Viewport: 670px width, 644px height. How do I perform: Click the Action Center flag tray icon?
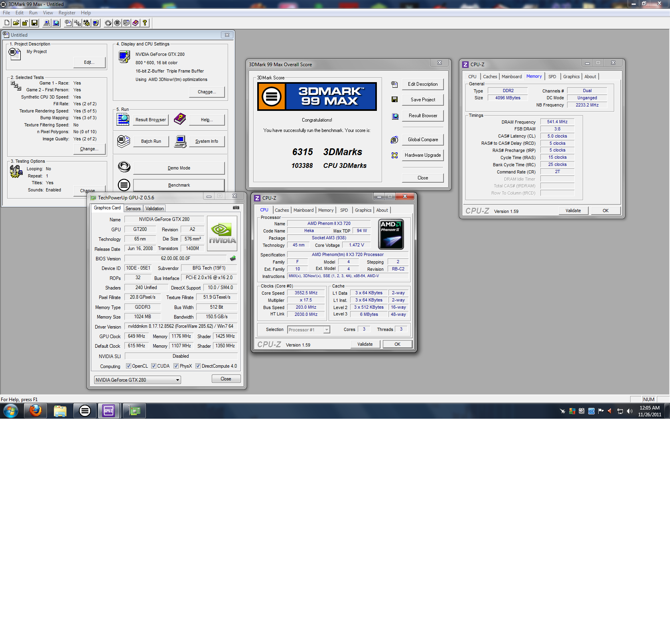coord(601,411)
